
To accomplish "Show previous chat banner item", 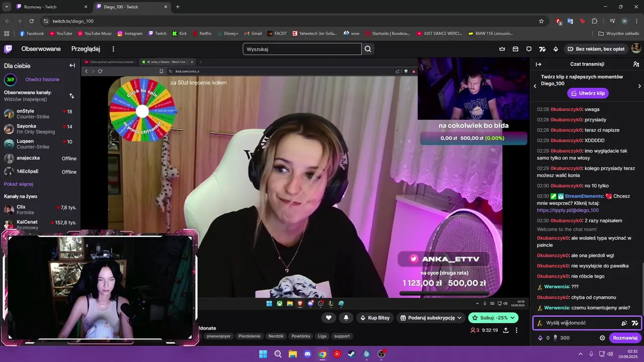I will [535, 86].
